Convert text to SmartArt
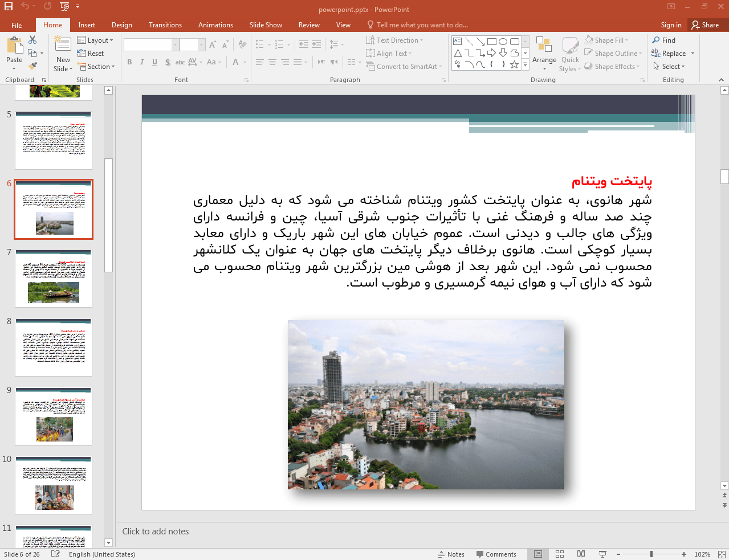Image resolution: width=729 pixels, height=560 pixels. 404,66
